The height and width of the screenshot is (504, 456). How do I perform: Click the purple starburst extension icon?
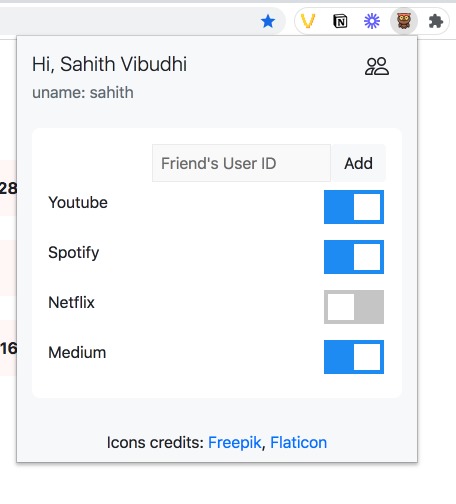pyautogui.click(x=372, y=21)
